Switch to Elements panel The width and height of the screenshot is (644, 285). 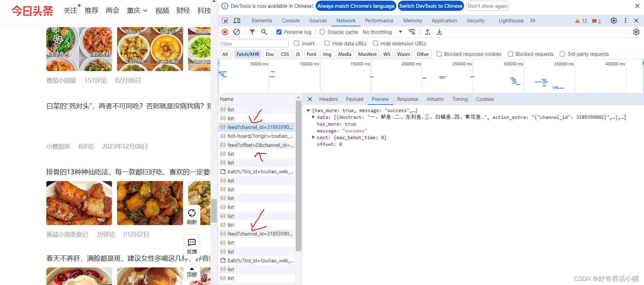point(262,21)
